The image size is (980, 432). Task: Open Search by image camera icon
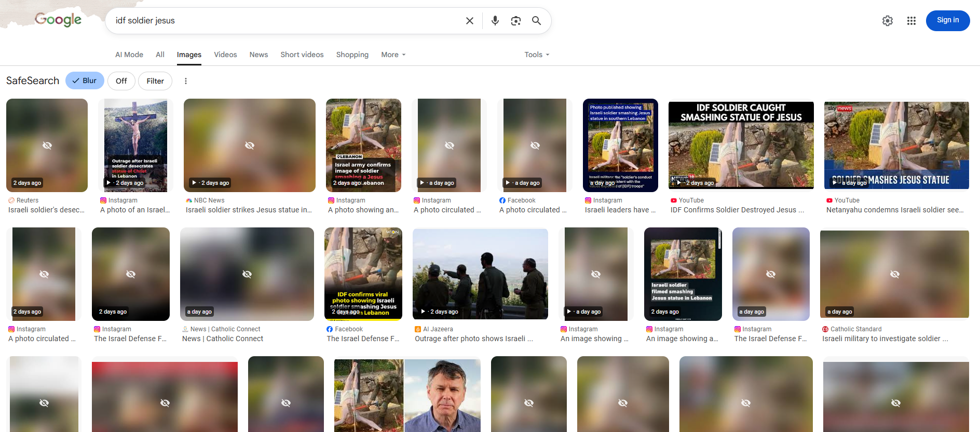click(516, 21)
